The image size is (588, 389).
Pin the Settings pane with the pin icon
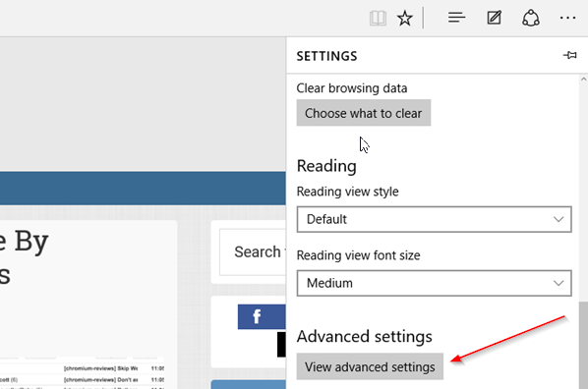click(570, 55)
